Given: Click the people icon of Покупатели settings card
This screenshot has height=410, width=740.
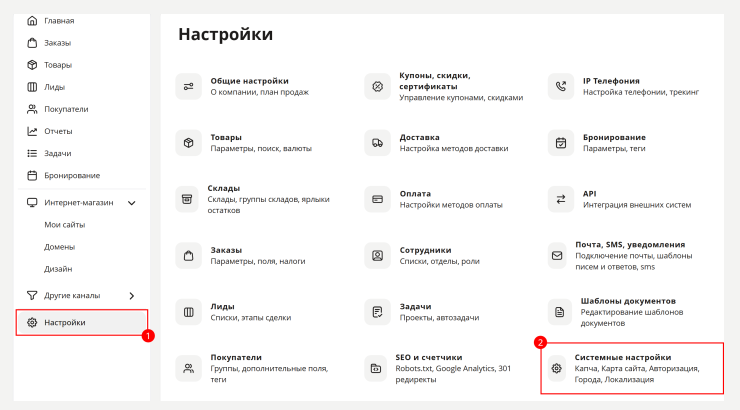Looking at the screenshot, I should click(188, 368).
